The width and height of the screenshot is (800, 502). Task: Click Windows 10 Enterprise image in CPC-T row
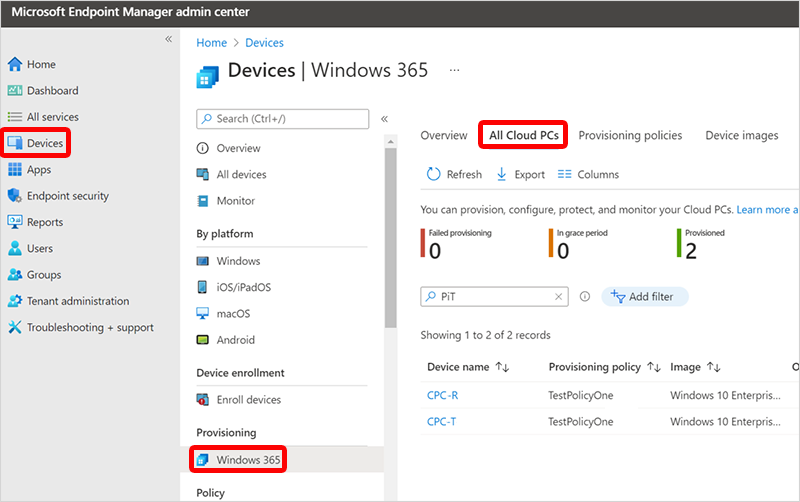point(725,422)
